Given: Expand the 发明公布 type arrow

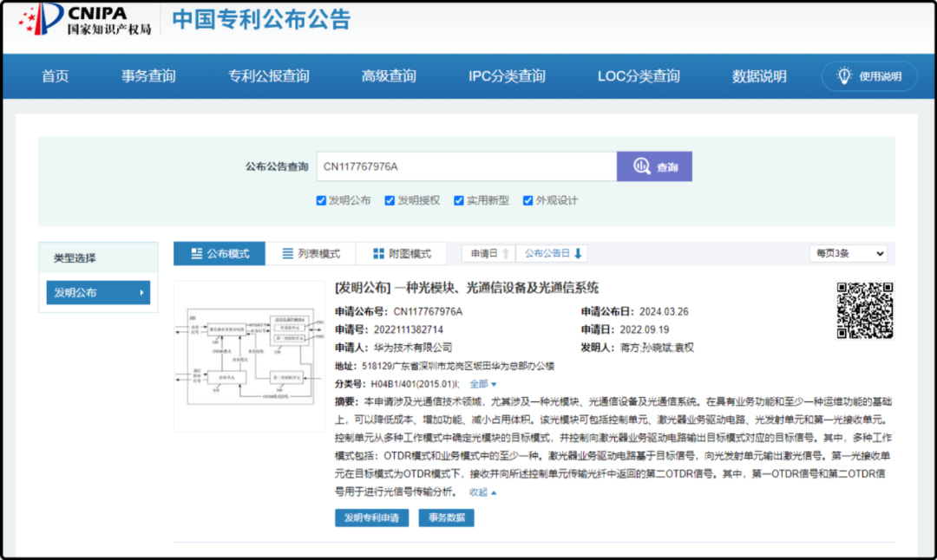Looking at the screenshot, I should click(141, 292).
